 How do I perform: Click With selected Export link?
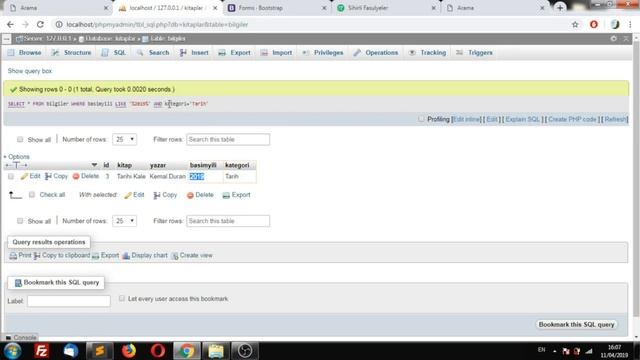click(237, 195)
